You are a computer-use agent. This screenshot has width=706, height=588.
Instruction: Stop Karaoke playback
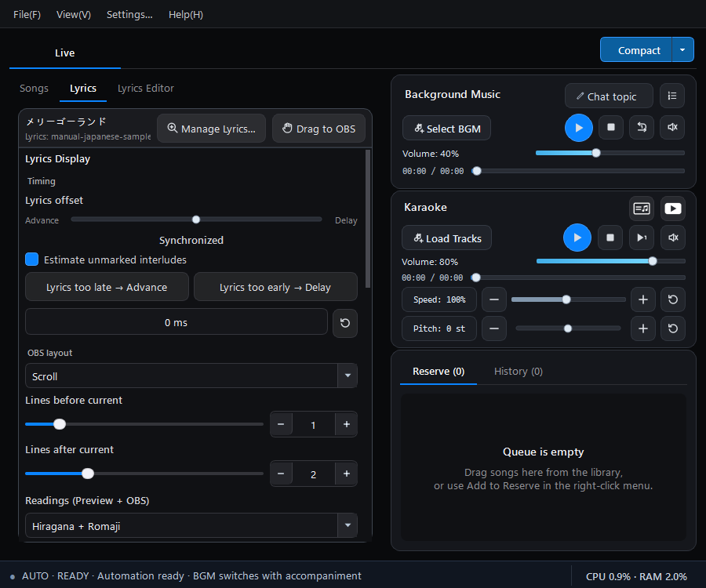[x=610, y=238]
